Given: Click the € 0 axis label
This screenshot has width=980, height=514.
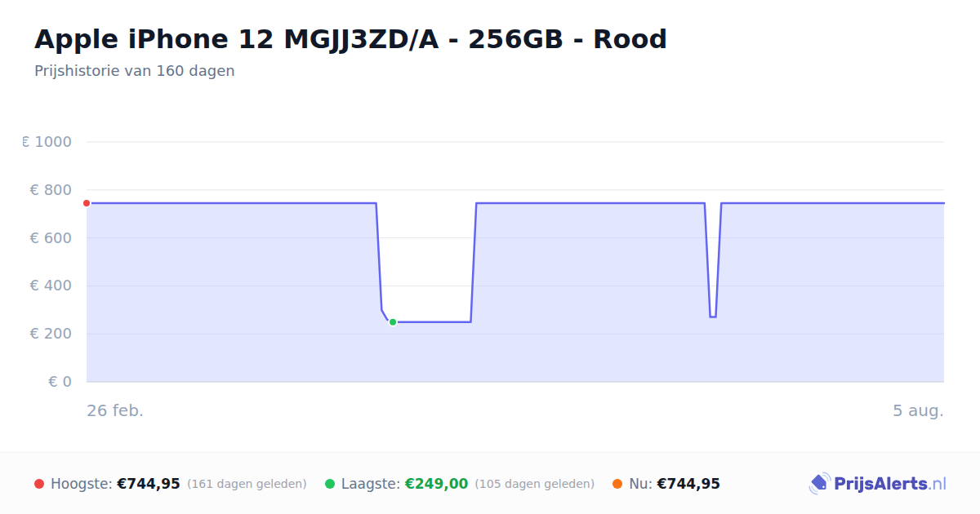Looking at the screenshot, I should tap(60, 382).
